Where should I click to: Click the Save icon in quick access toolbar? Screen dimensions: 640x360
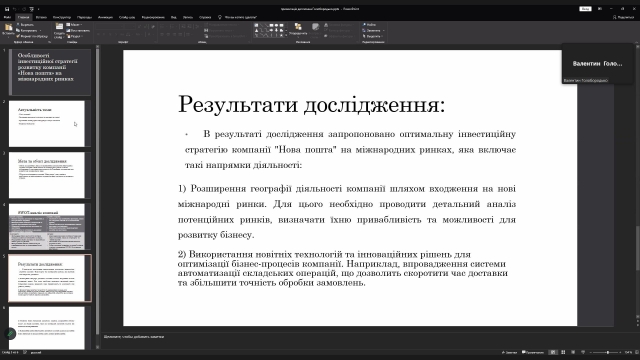(x=7, y=9)
